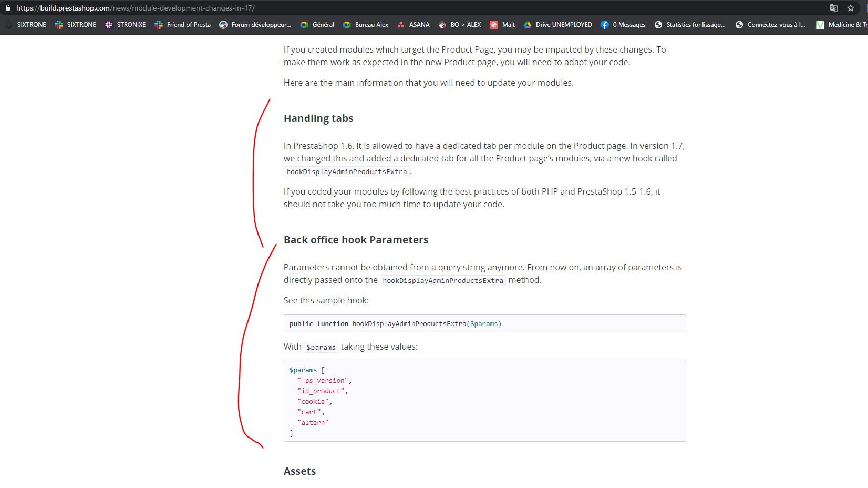Click the Handling tabs heading
Image resolution: width=868 pixels, height=488 pixels.
318,118
